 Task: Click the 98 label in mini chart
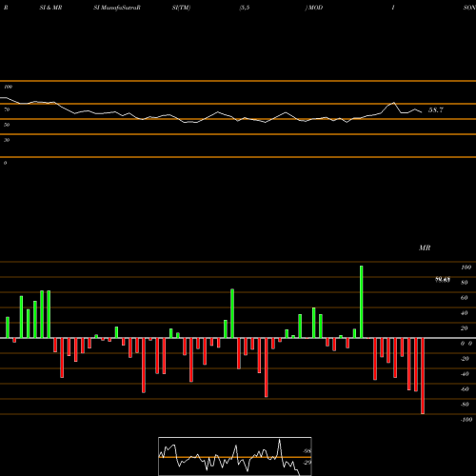point(307,451)
